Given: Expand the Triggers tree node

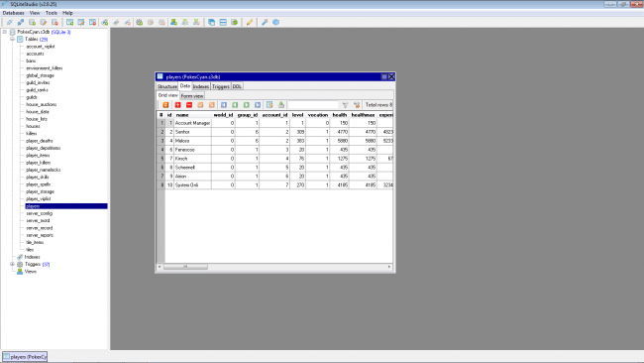Looking at the screenshot, I should tap(12, 264).
